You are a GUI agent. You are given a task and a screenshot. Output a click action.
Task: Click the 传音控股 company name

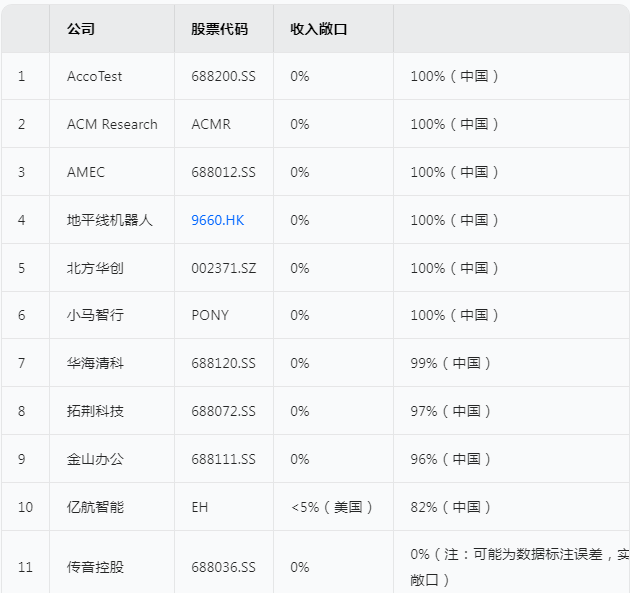coord(96,567)
